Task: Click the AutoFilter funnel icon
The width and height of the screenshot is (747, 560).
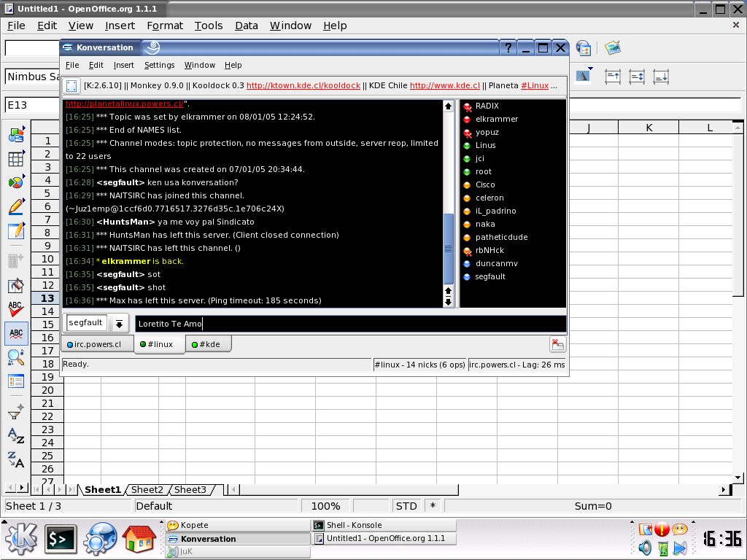Action: tap(16, 412)
